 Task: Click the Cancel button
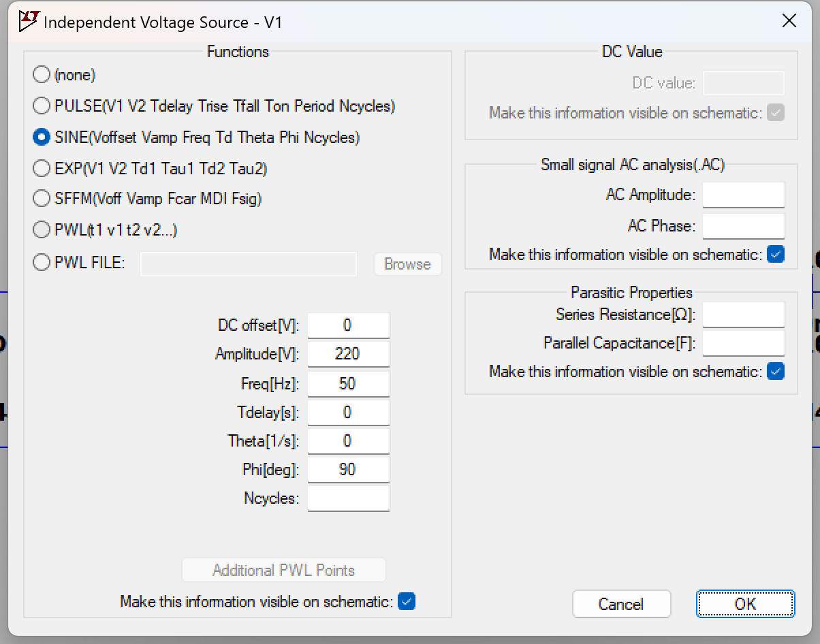621,604
